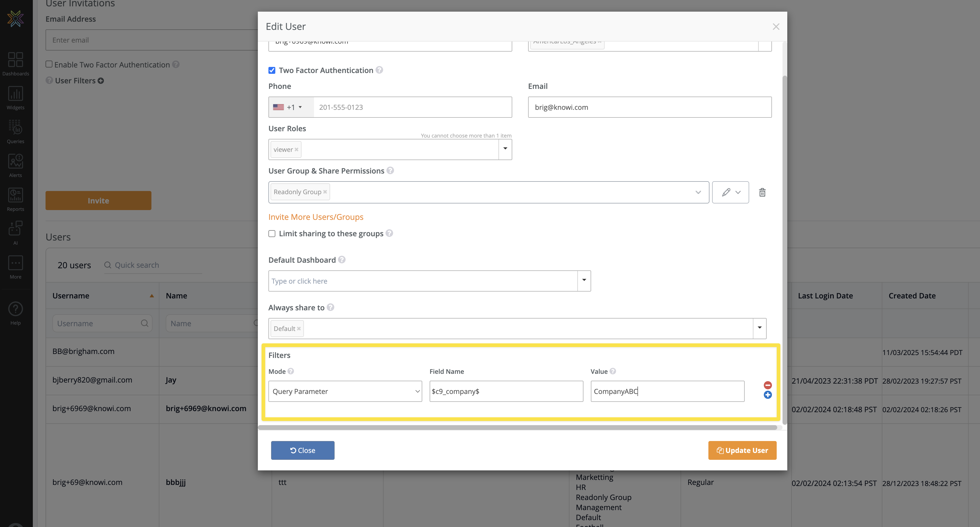This screenshot has height=527, width=980.
Task: Enable Two Factor Authentication in invitations
Action: 49,64
